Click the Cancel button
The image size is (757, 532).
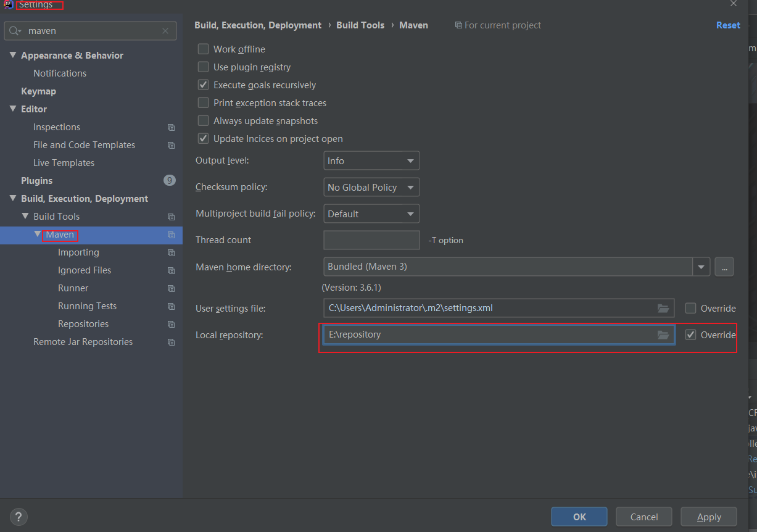pos(644,517)
